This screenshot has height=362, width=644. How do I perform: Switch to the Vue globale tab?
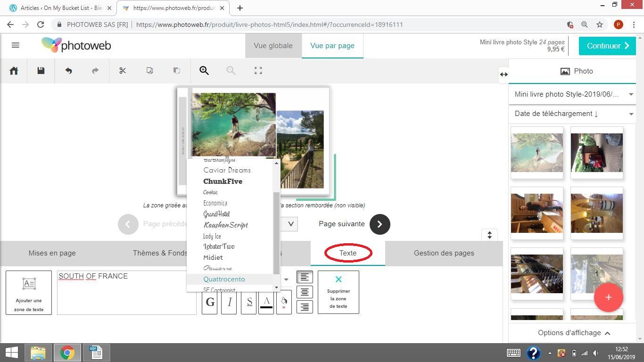273,46
